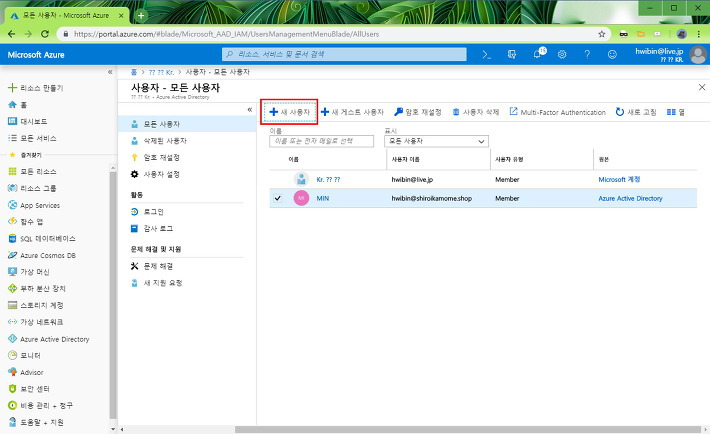The image size is (710, 434).
Task: Open 모니터 in sidebar
Action: (x=24, y=356)
